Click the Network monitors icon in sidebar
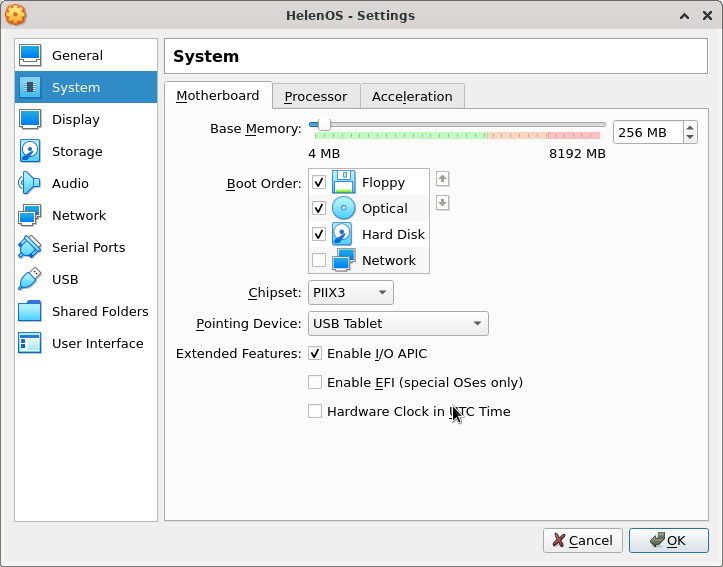This screenshot has width=723, height=567. click(x=30, y=216)
